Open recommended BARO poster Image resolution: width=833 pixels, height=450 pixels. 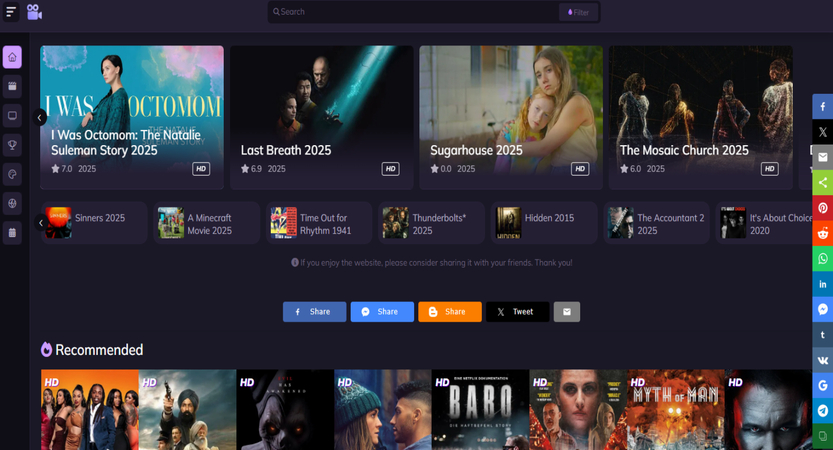click(x=480, y=410)
